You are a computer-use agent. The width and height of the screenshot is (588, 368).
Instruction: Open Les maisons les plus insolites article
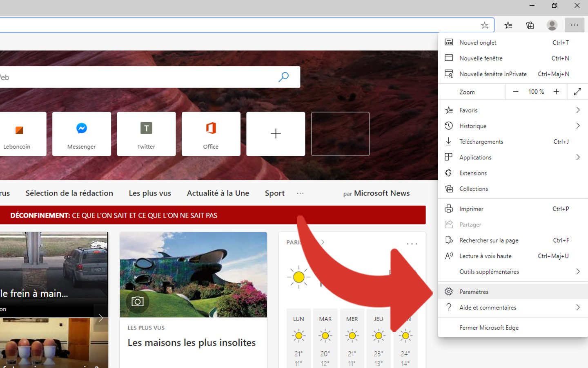[x=192, y=343]
